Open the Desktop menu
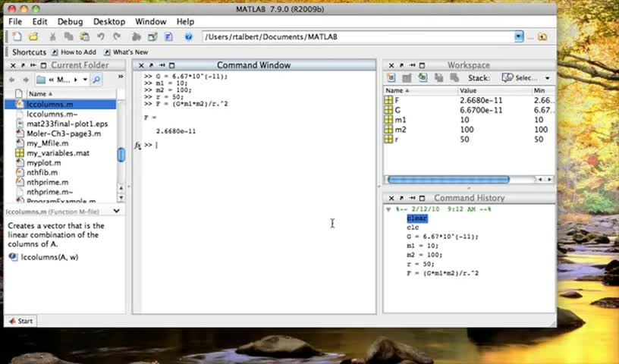Screen dimensions: 619x364 [x=109, y=22]
